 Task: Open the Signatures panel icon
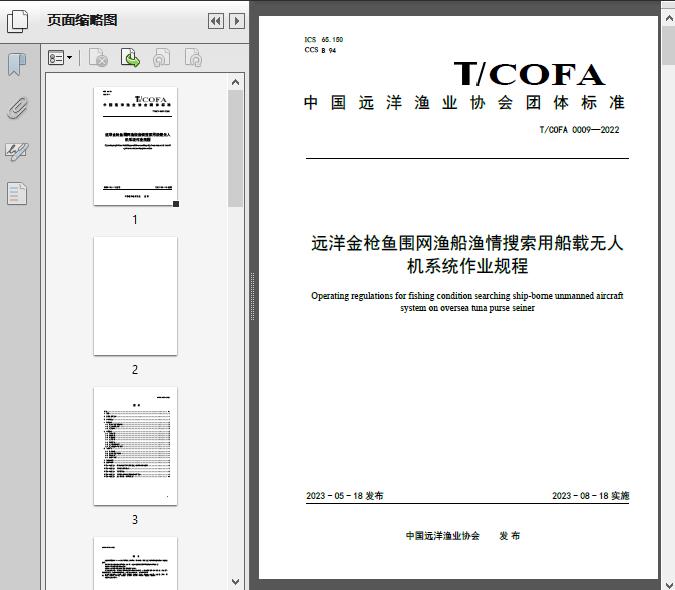pyautogui.click(x=17, y=151)
